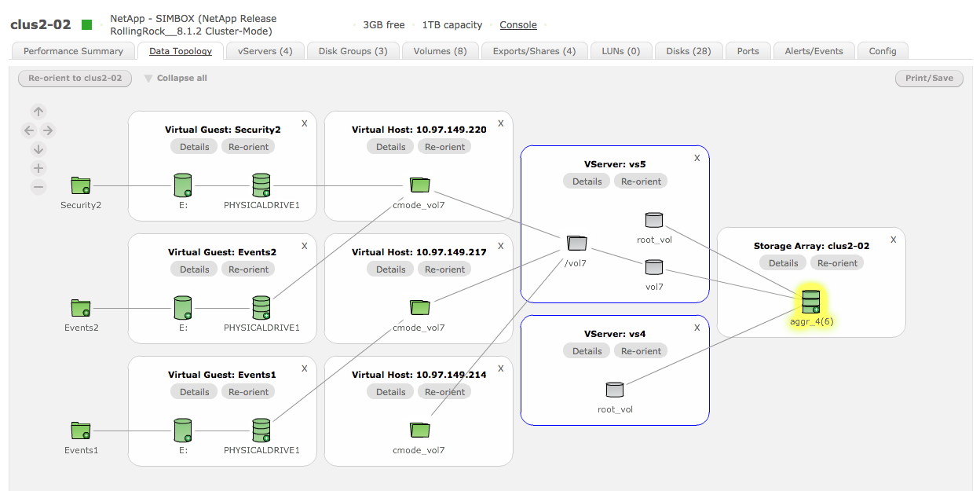Re-orient on Virtual Guest Events1

(248, 392)
